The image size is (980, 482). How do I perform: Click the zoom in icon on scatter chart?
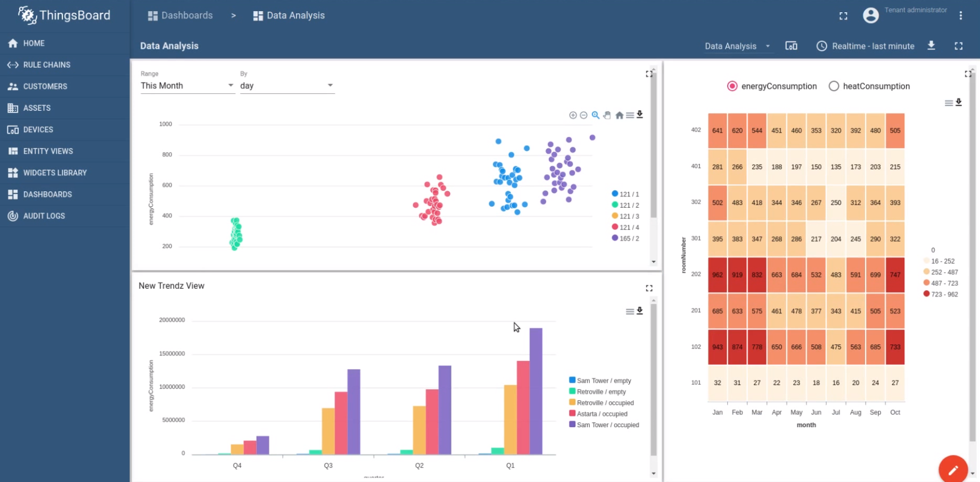[x=573, y=115]
